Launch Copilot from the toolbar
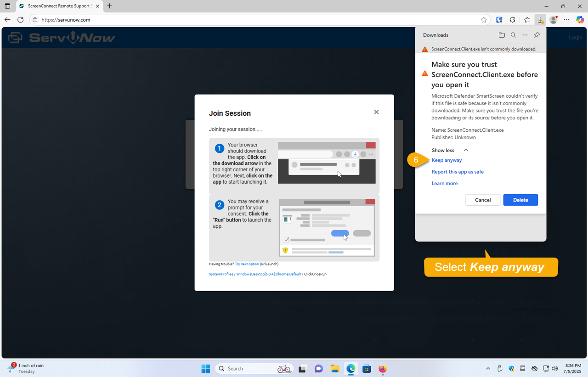Image resolution: width=588 pixels, height=377 pixels. 580,20
